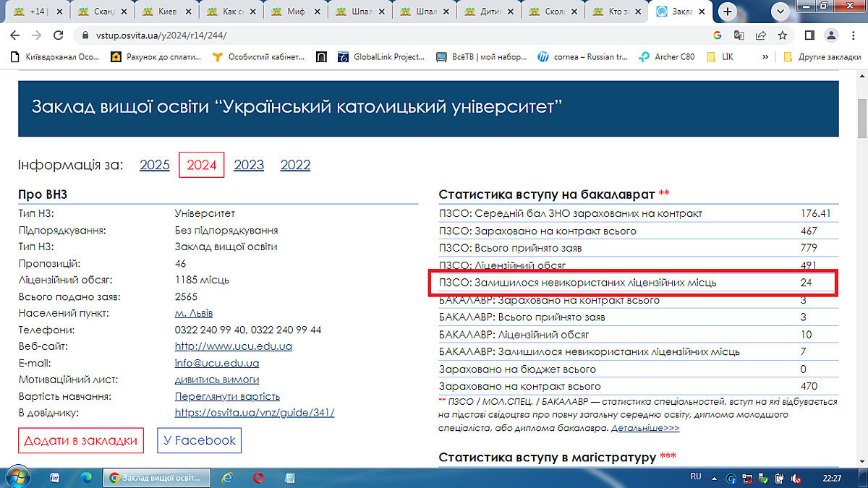
Task: Launch Opera from the taskbar
Action: [x=258, y=478]
